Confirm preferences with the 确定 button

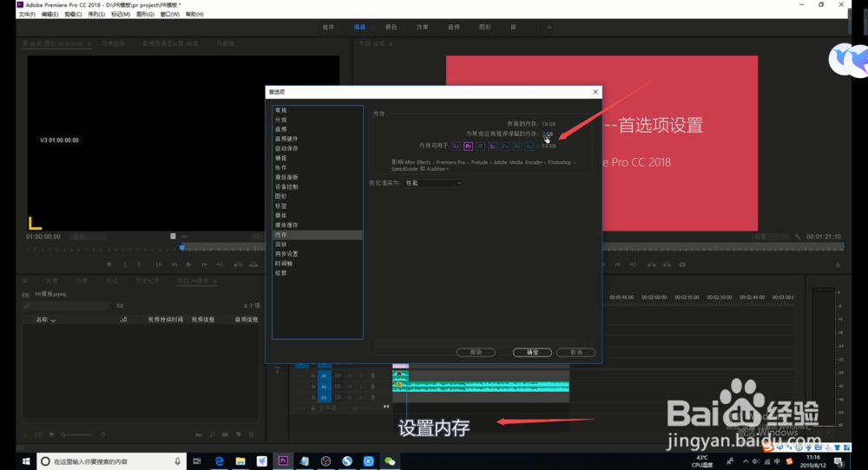(x=532, y=352)
